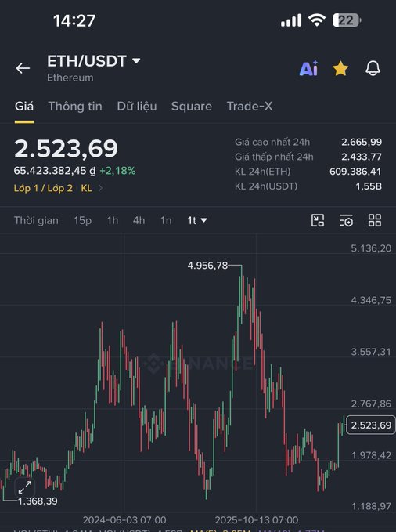
Task: Tap KL 24h(ETH) value 609.386,41
Action: (x=355, y=172)
